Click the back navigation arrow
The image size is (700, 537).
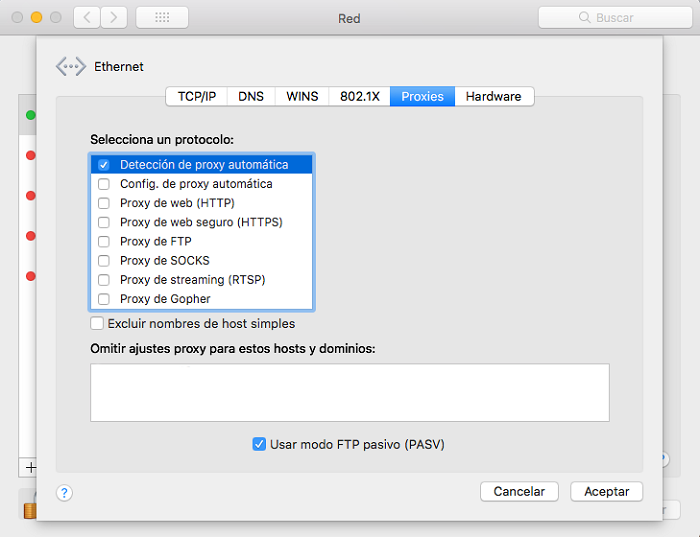pos(87,18)
